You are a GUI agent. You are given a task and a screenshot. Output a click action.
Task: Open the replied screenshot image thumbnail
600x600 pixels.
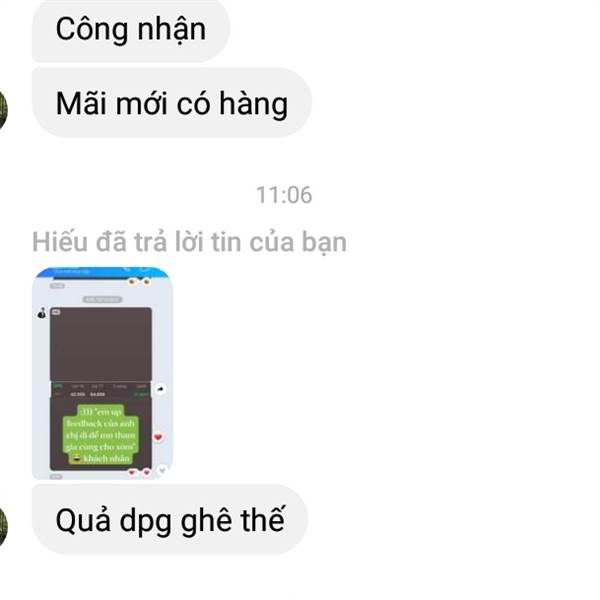(x=102, y=373)
